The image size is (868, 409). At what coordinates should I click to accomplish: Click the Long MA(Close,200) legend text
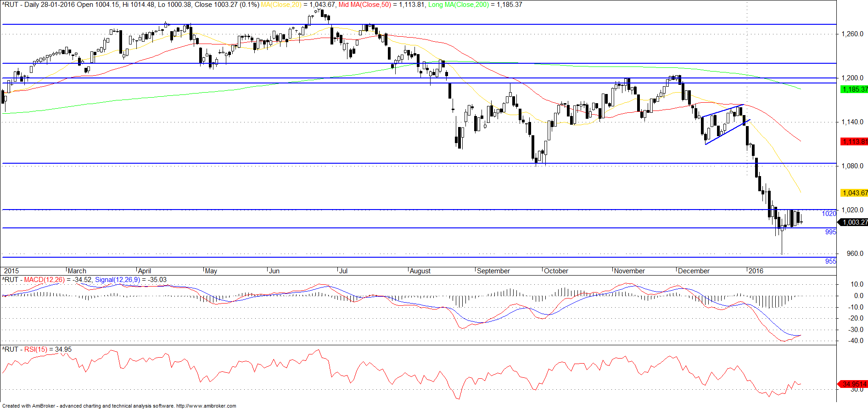459,5
